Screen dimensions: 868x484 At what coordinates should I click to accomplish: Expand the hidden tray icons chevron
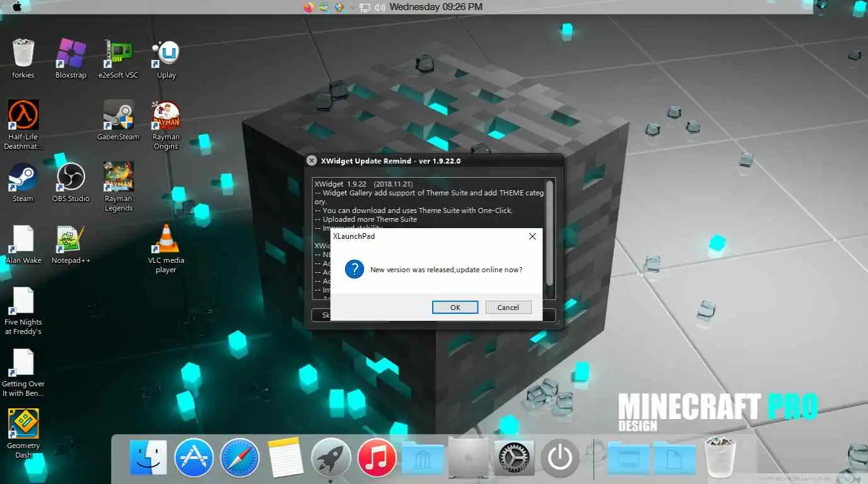[351, 8]
